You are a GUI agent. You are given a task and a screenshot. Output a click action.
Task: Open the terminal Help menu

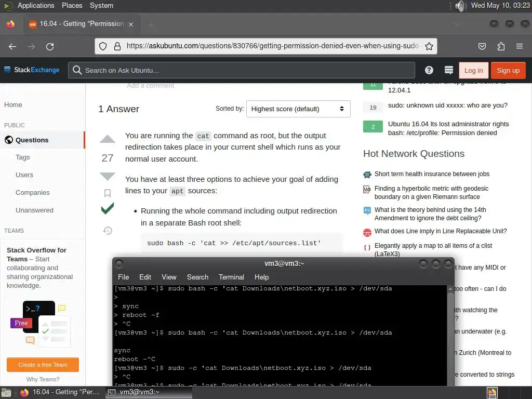262,277
